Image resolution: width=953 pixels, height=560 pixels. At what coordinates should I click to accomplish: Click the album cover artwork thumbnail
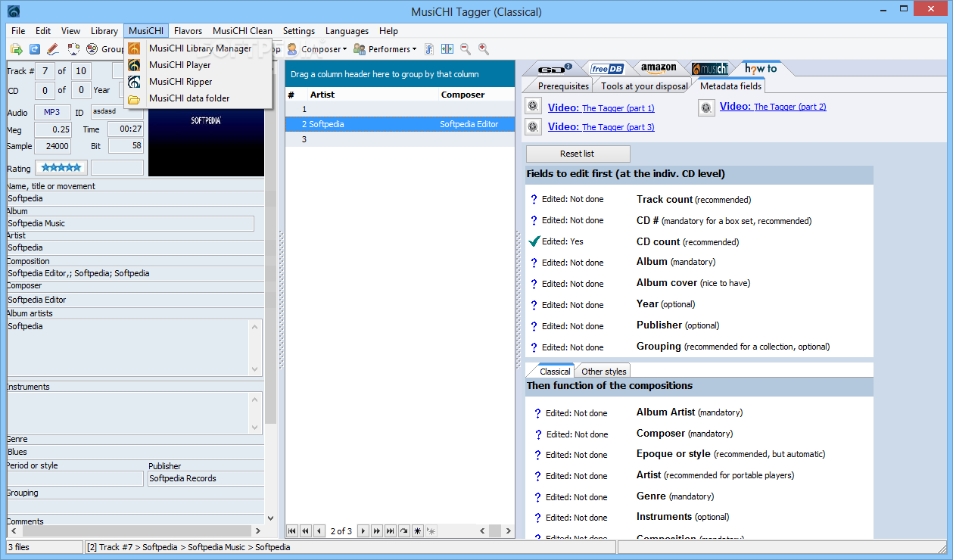tap(206, 142)
